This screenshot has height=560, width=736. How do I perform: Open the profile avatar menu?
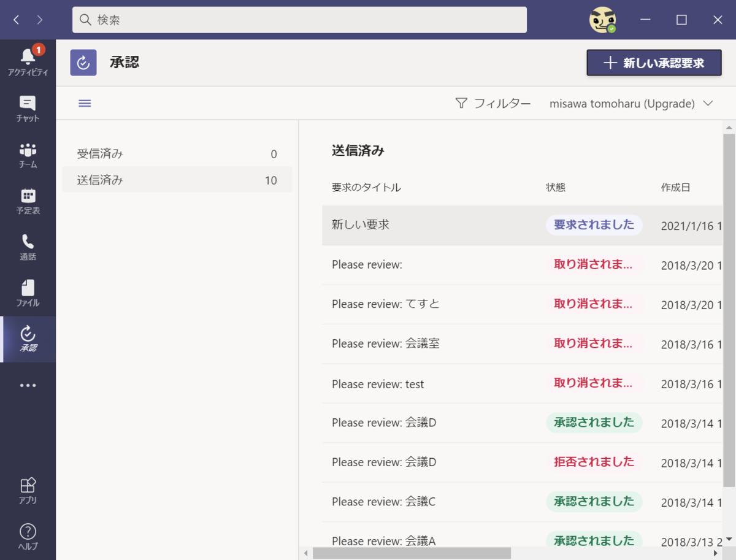[x=602, y=20]
